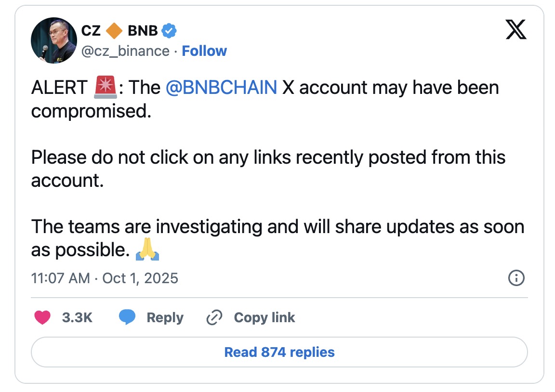Click the Copy link text
The height and width of the screenshot is (392, 555).
pyautogui.click(x=264, y=317)
